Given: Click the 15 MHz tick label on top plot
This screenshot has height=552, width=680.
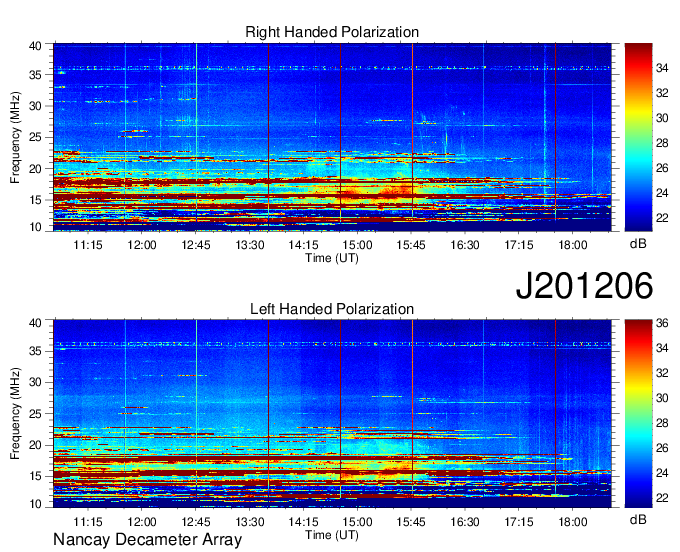Looking at the screenshot, I should pos(36,201).
